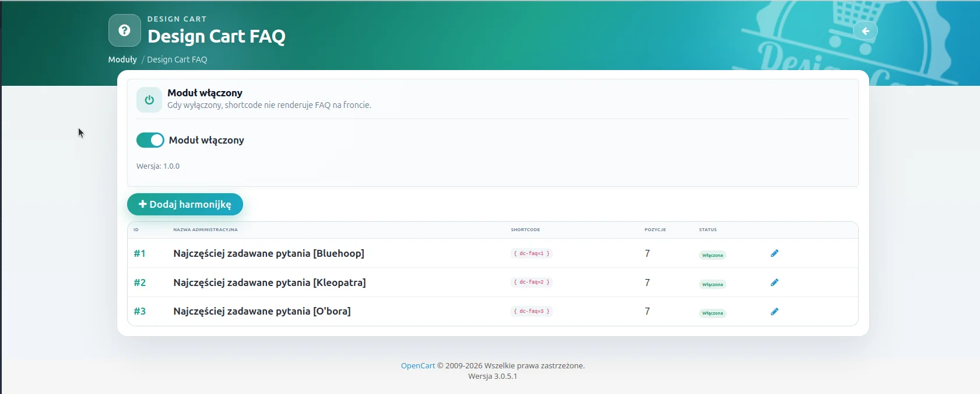Toggle the Moduł włączony switch off
This screenshot has width=980, height=394.
[150, 140]
